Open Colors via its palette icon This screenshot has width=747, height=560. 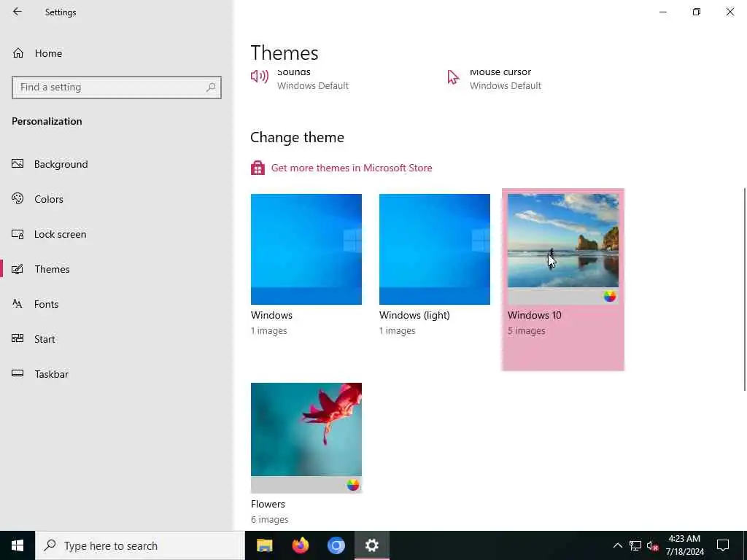18,198
